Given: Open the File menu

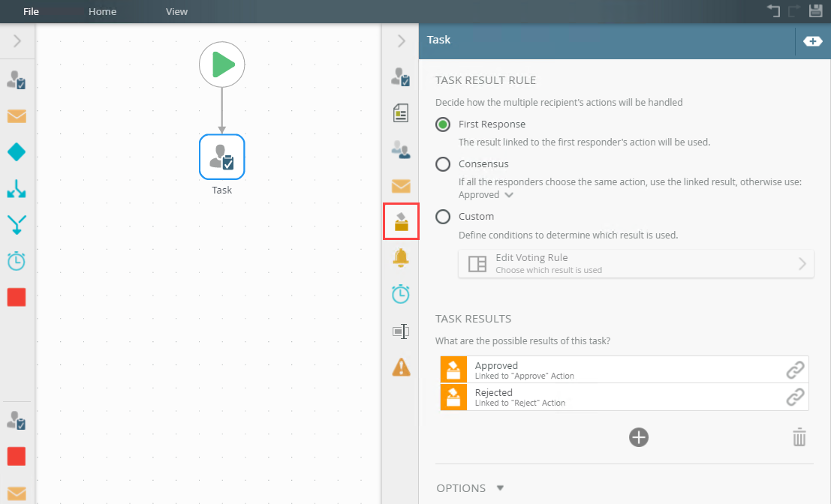Looking at the screenshot, I should [x=31, y=12].
